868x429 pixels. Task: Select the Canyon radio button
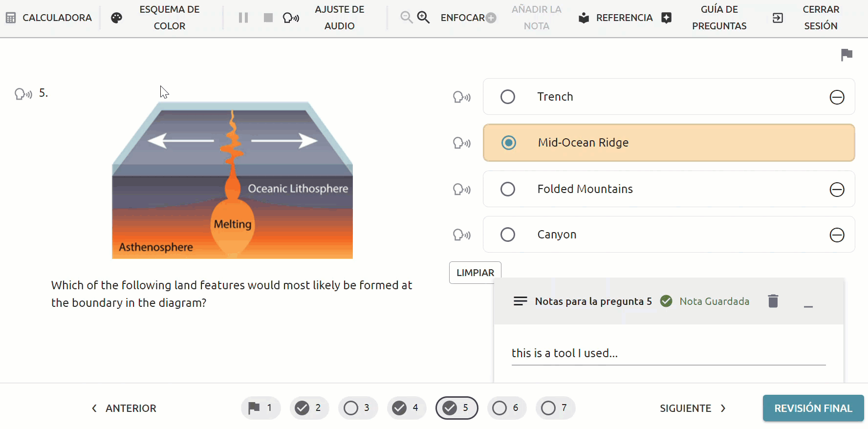pyautogui.click(x=508, y=235)
